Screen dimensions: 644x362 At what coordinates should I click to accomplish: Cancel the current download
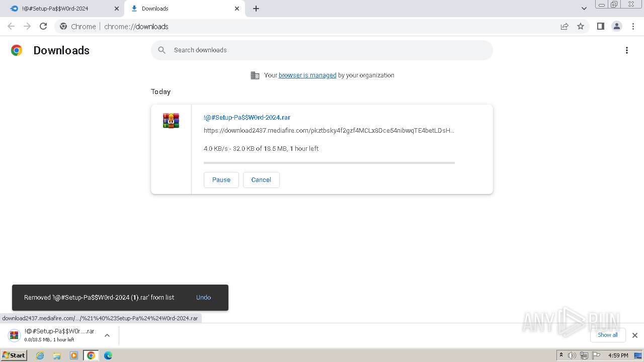click(x=261, y=180)
